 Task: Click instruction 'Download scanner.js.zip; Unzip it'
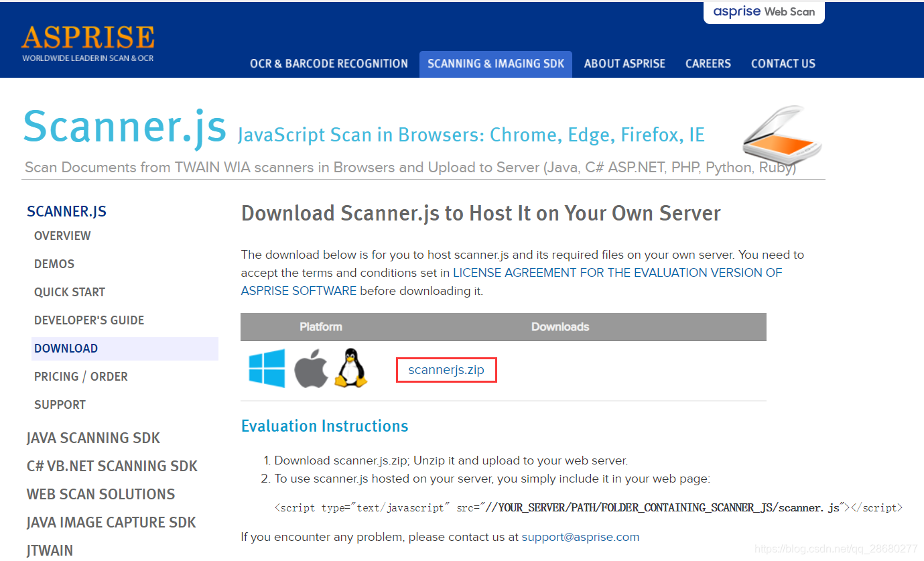coord(451,460)
